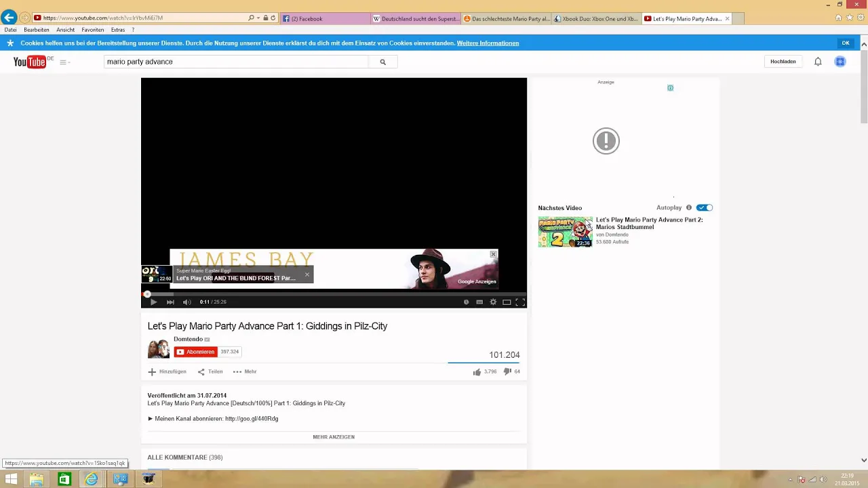
Task: Close the James Bay ad overlay
Action: tap(493, 254)
